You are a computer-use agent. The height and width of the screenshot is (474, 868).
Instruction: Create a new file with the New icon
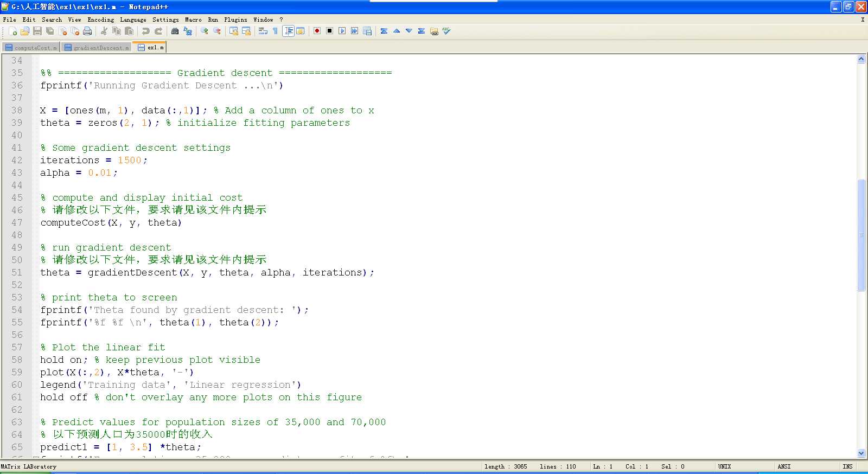coord(12,31)
